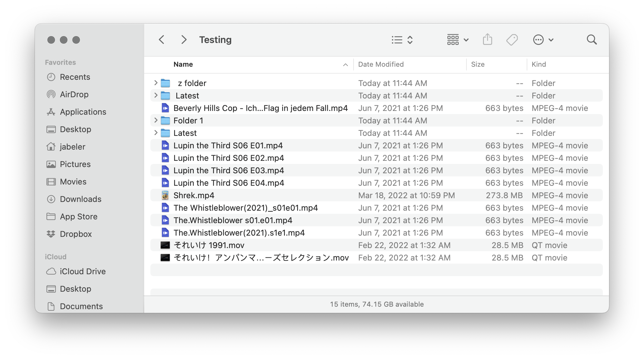Select the Shrek.mp4 thumbnail icon
The width and height of the screenshot is (644, 359).
coord(165,195)
